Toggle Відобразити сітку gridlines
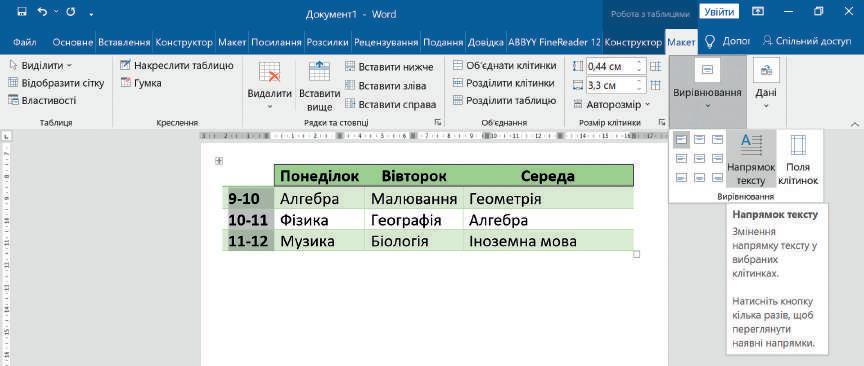864x366 pixels. tap(56, 83)
